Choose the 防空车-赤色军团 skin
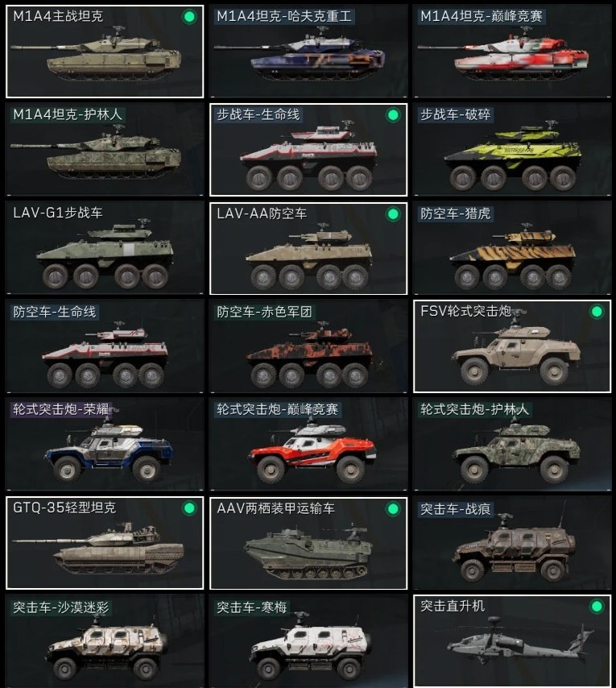Viewport: 616px width, 688px height. [308, 346]
